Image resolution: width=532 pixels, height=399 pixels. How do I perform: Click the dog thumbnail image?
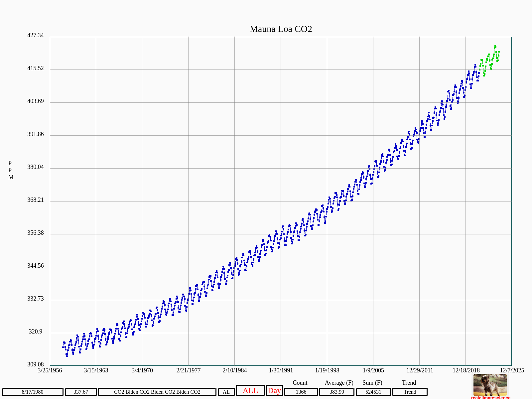tap(490, 384)
